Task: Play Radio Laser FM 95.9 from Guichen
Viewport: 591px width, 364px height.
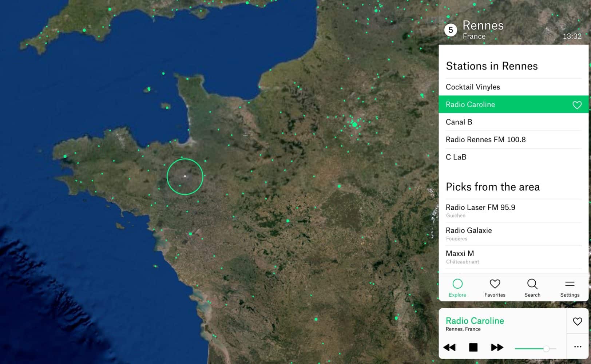Action: pos(480,210)
